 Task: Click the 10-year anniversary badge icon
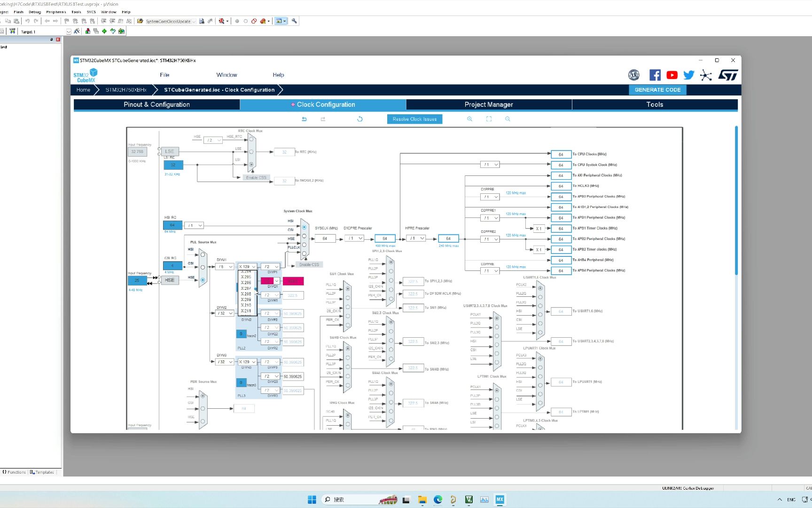[634, 75]
